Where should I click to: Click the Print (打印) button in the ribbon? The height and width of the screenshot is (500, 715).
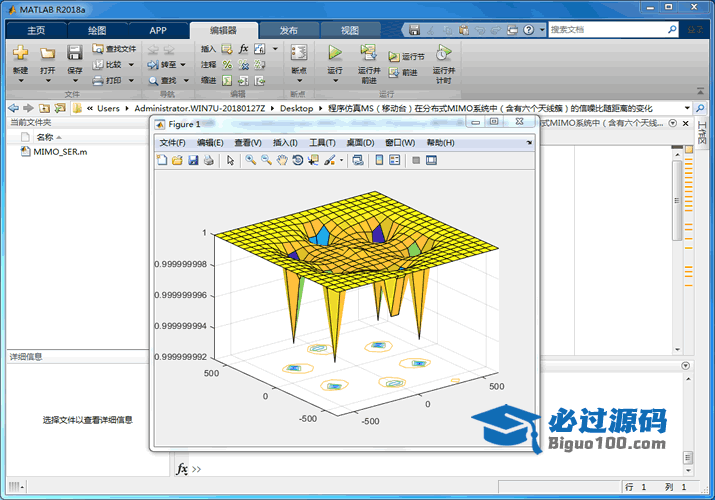point(107,81)
